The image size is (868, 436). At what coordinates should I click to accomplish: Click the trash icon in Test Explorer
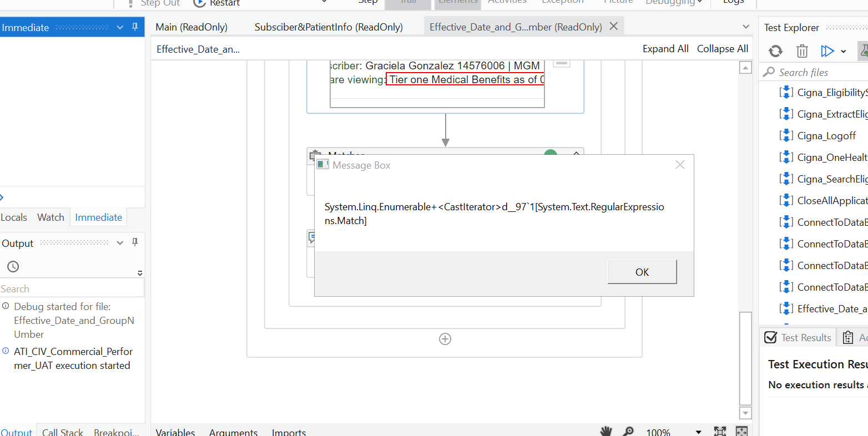click(802, 51)
